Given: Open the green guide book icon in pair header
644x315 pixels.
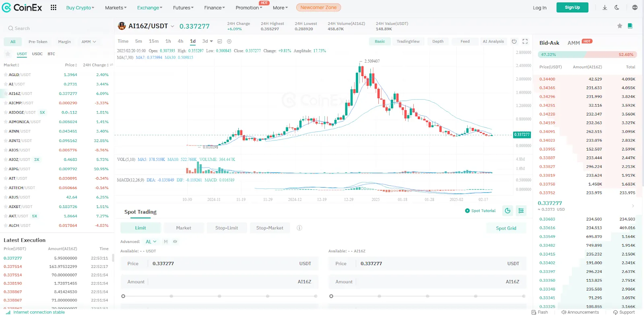Looking at the screenshot, I should point(630,26).
